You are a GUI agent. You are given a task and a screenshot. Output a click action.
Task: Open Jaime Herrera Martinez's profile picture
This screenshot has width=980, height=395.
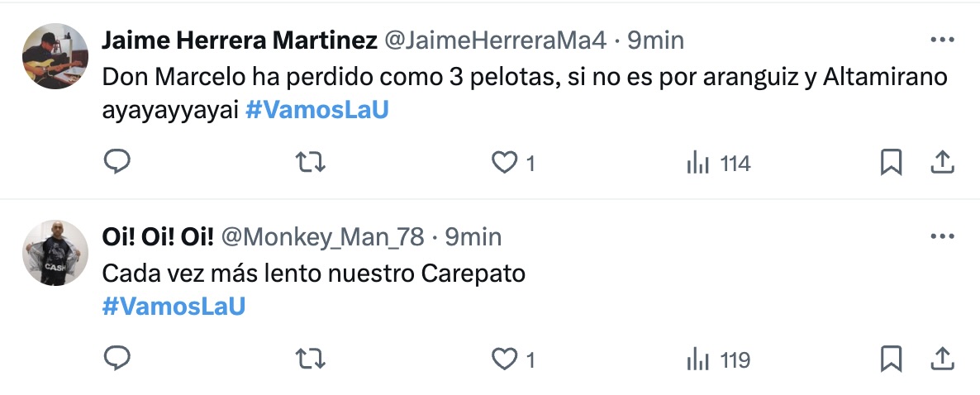tap(55, 56)
